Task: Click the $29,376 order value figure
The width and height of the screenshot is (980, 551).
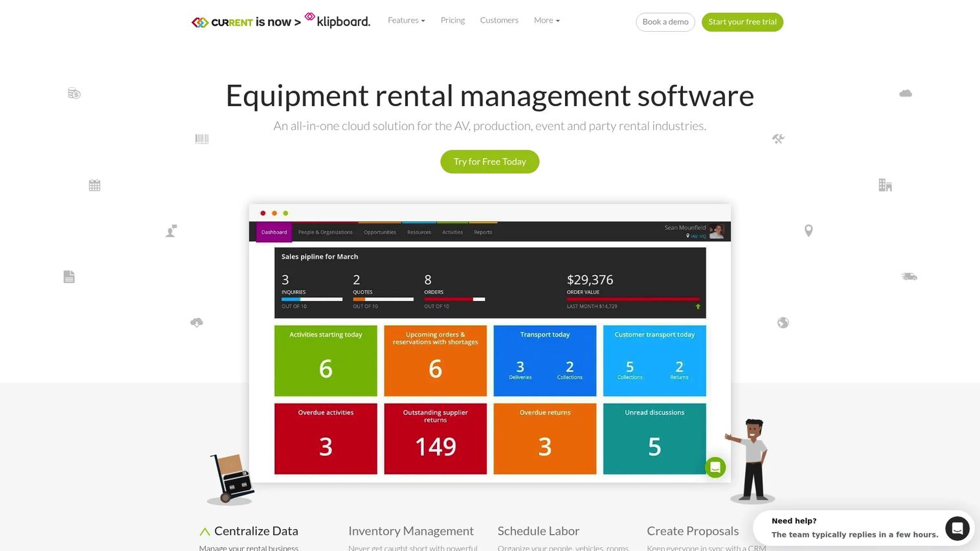Action: coord(590,280)
